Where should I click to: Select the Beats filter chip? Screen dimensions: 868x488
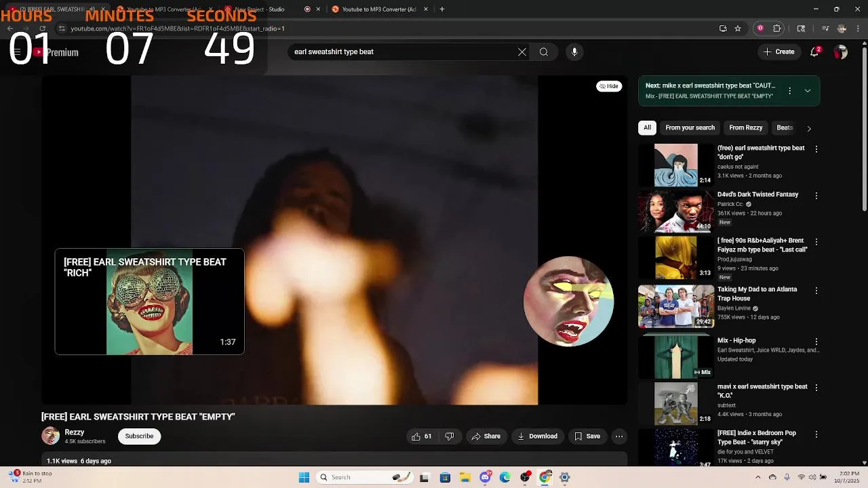pos(785,127)
